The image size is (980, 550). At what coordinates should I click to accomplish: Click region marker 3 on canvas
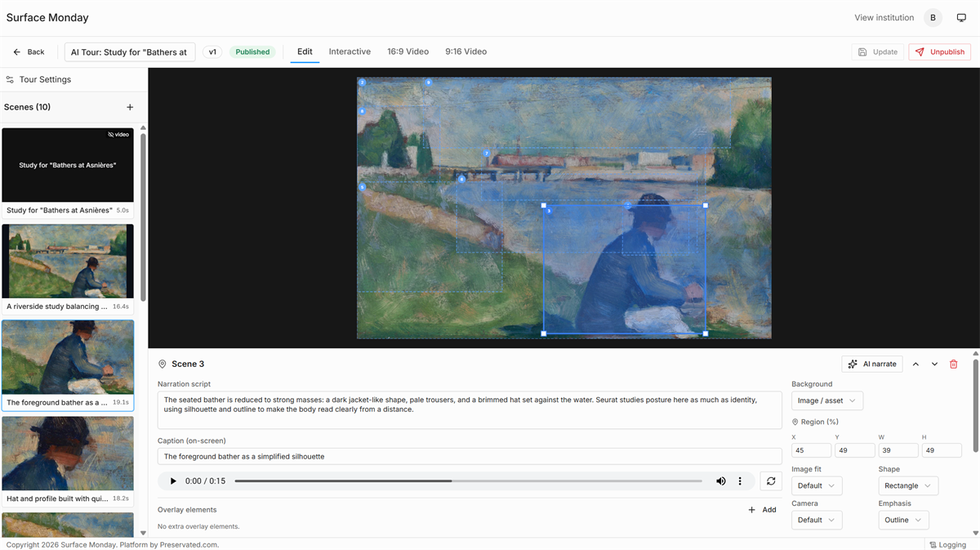pyautogui.click(x=549, y=211)
